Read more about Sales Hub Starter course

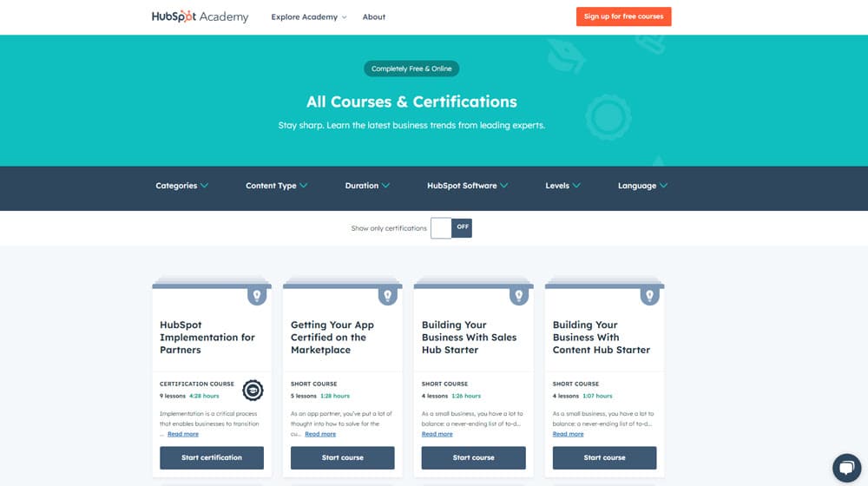[x=437, y=434]
